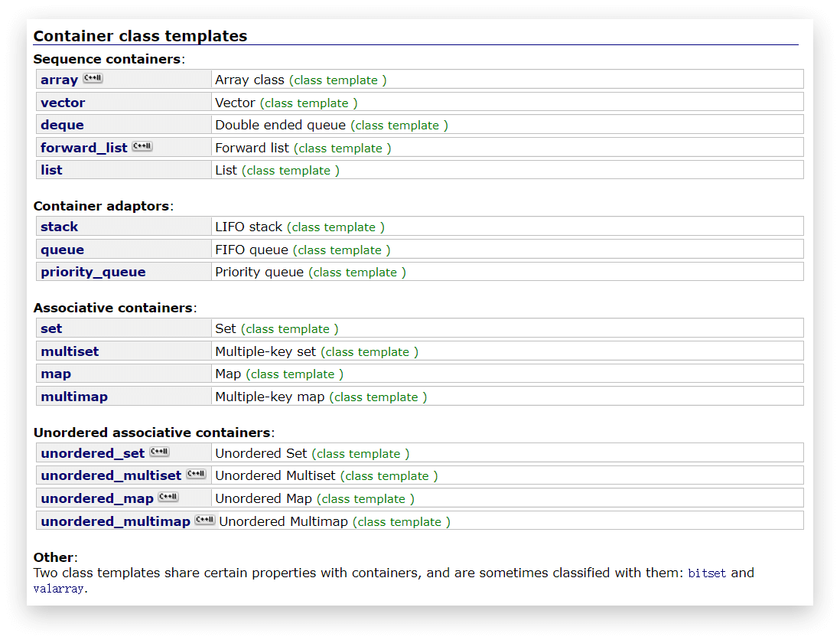
Task: Open the deque container link
Action: (62, 125)
